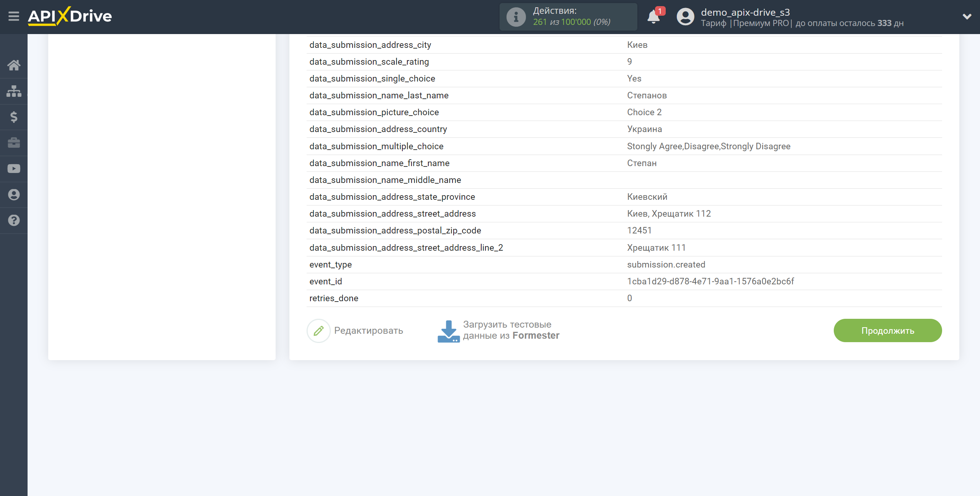The height and width of the screenshot is (496, 980).
Task: Open video tutorials icon in sidebar
Action: click(x=14, y=169)
